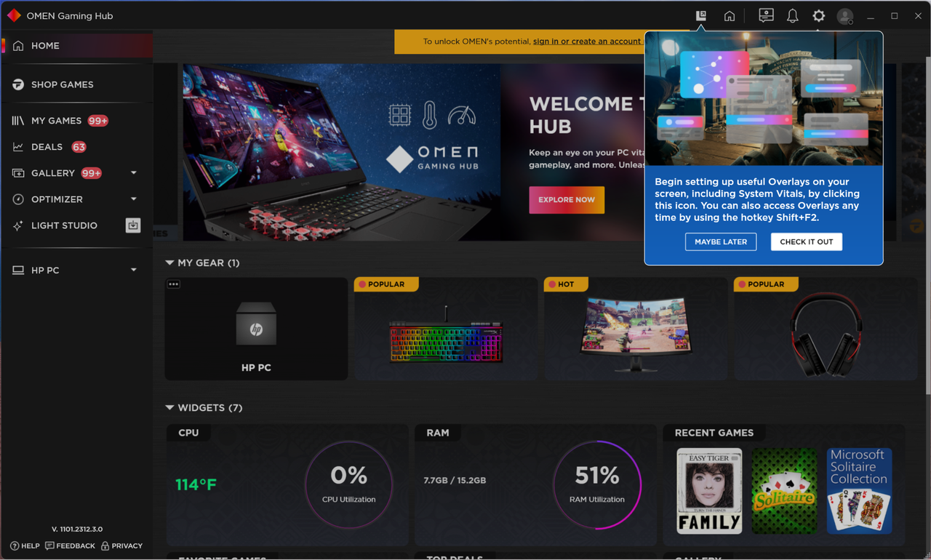
Task: Click the RAM Utilization gauge
Action: tap(597, 485)
